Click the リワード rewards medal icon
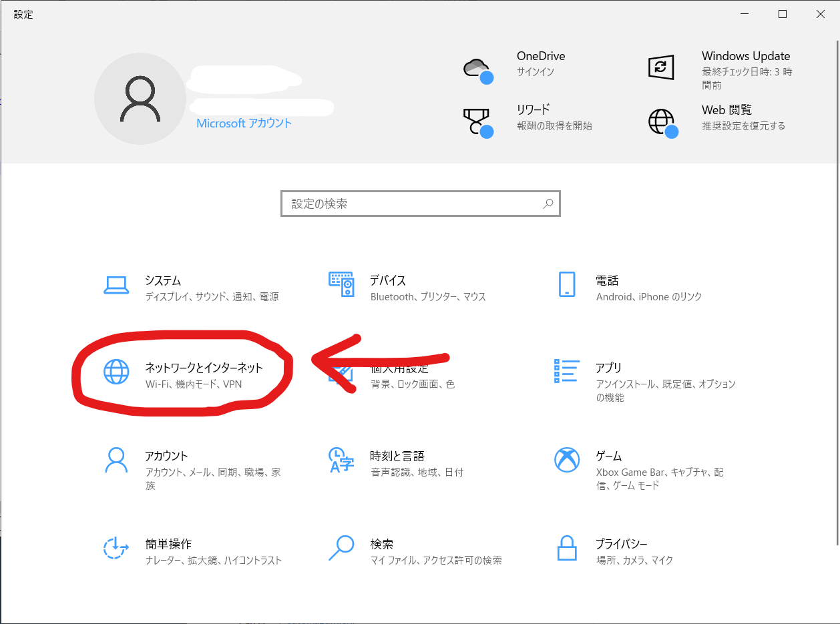Image resolution: width=840 pixels, height=624 pixels. point(477,122)
